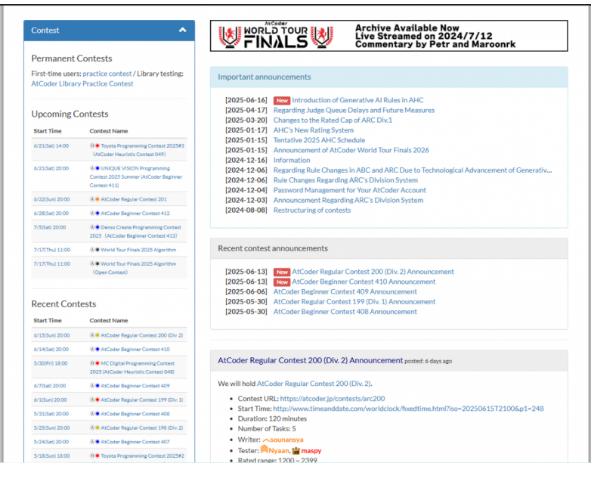Open AHC's New Rating System announcement

314,130
